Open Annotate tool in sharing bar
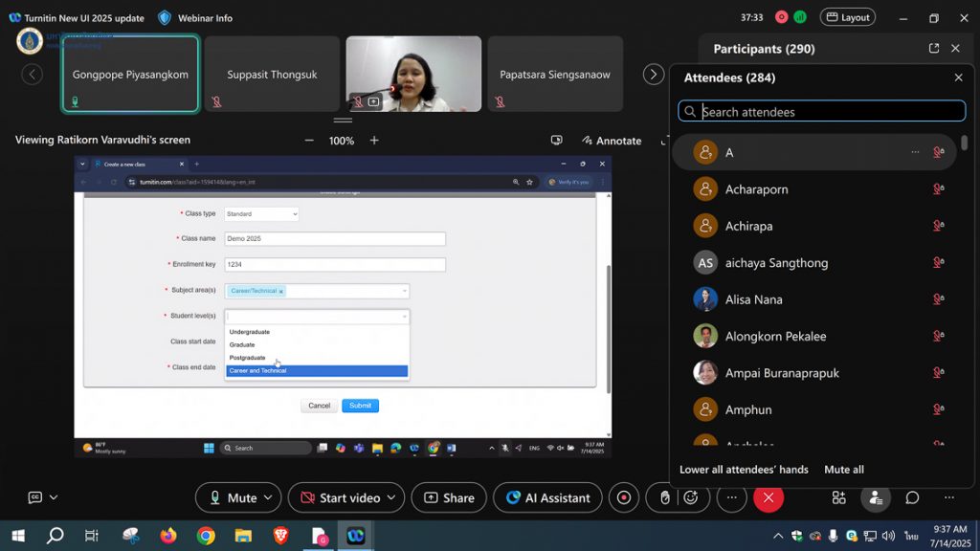The height and width of the screenshot is (551, 980). (611, 141)
